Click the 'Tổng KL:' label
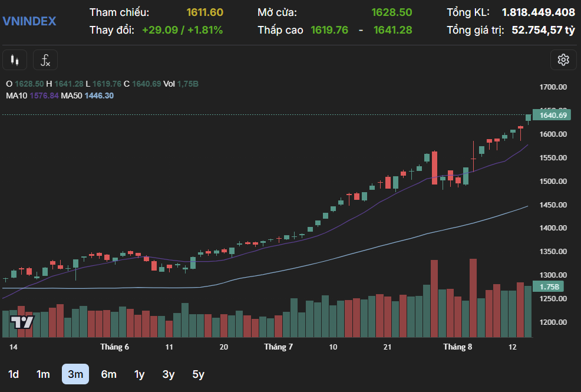Screen dimensions: 581x392 (x=468, y=12)
